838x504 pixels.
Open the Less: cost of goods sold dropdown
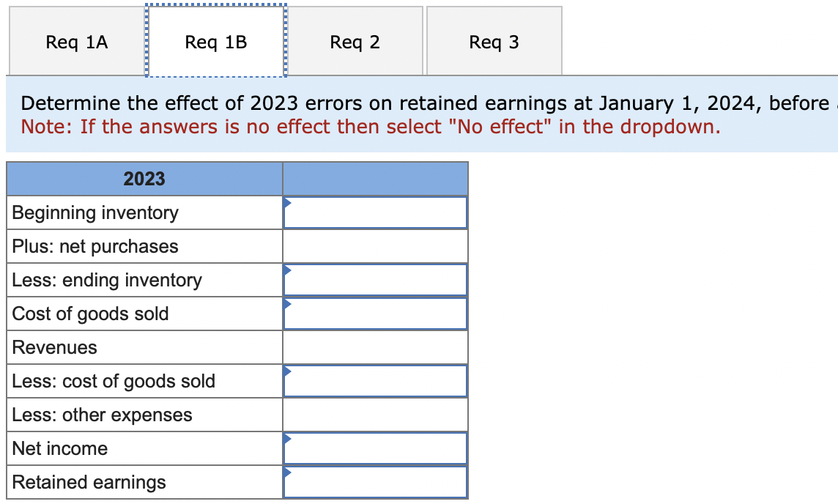375,380
